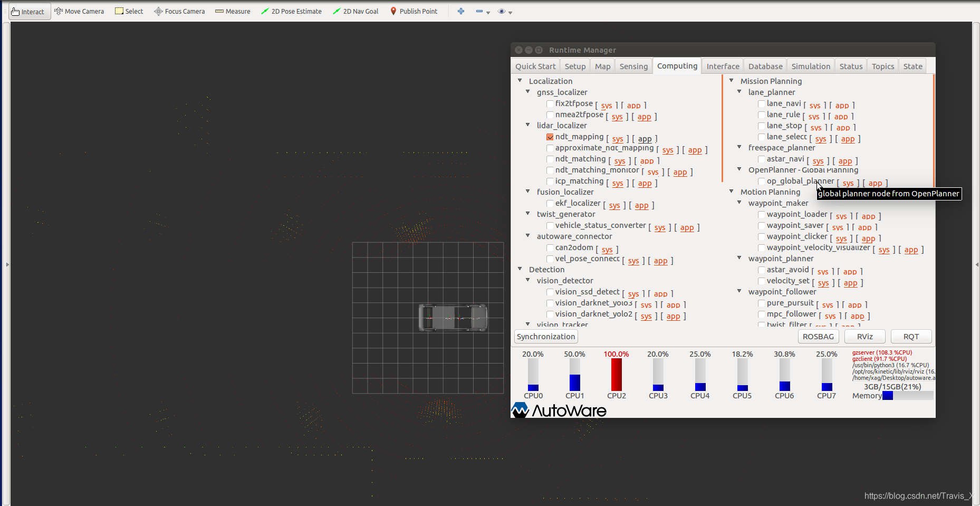Collapse the RViz right side panel handle
This screenshot has height=506, width=980.
977,264
